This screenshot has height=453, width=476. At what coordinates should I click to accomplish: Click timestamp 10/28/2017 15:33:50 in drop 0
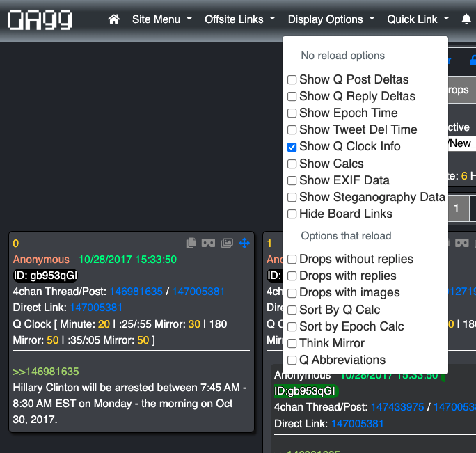pos(127,260)
